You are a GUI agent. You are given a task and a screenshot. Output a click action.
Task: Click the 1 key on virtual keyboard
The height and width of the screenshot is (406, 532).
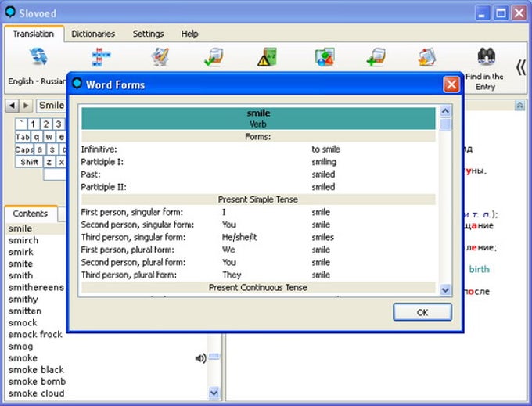point(33,124)
